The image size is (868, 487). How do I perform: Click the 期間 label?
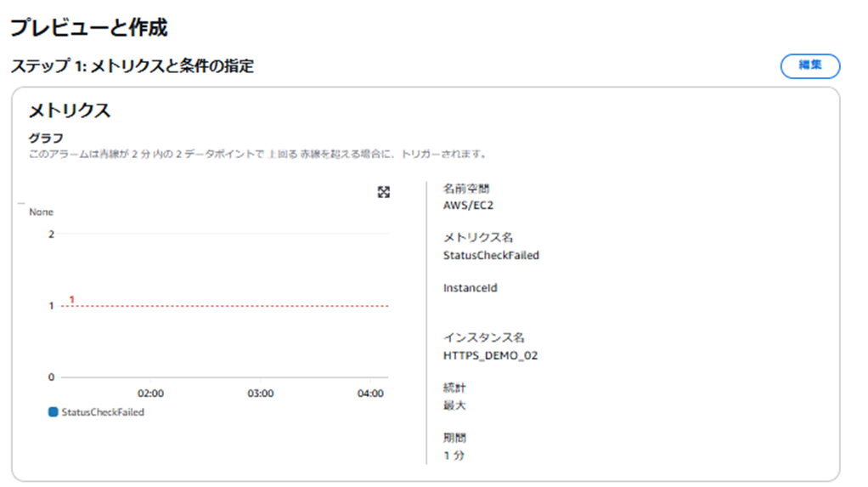click(x=454, y=438)
